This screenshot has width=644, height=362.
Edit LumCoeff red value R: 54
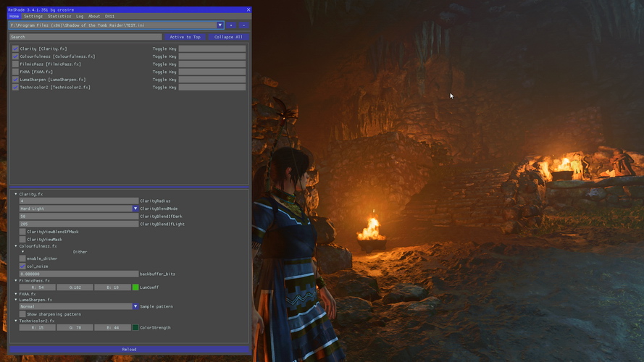click(37, 287)
